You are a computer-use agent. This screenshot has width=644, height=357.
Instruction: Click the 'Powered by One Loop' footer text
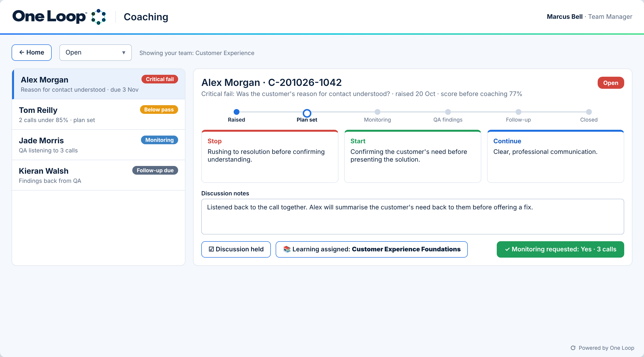click(606, 348)
